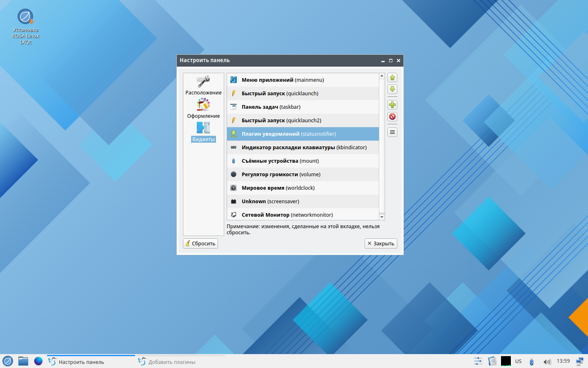Screen dimensions: 588x368
Task: Minimize the Настроить панель window
Action: tap(383, 61)
